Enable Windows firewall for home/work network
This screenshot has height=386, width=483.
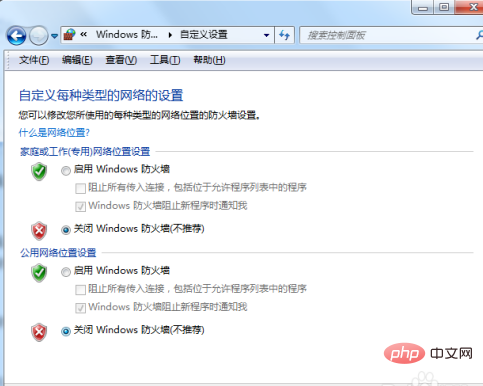(x=66, y=171)
